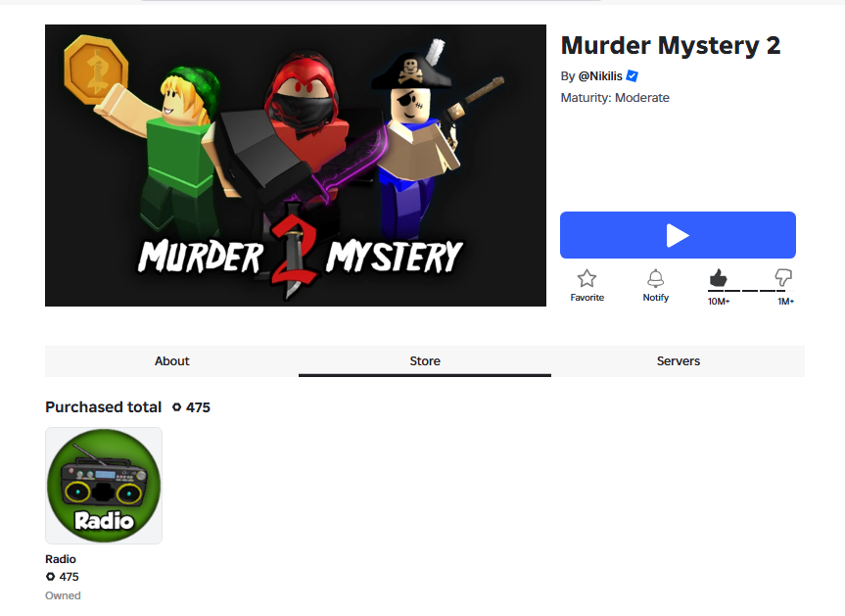Click the Robux icon under the Radio pass
Screen dimensions: 845x616
[50, 577]
